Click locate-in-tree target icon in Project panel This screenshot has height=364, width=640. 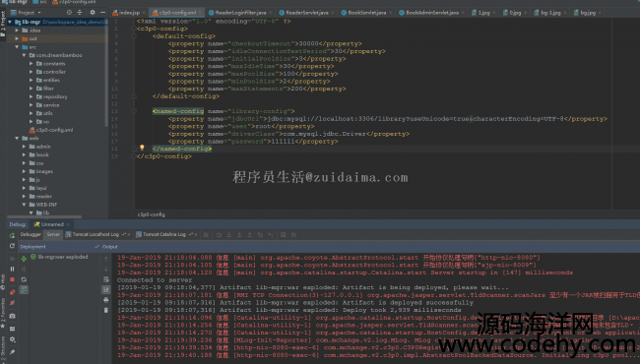(69, 13)
